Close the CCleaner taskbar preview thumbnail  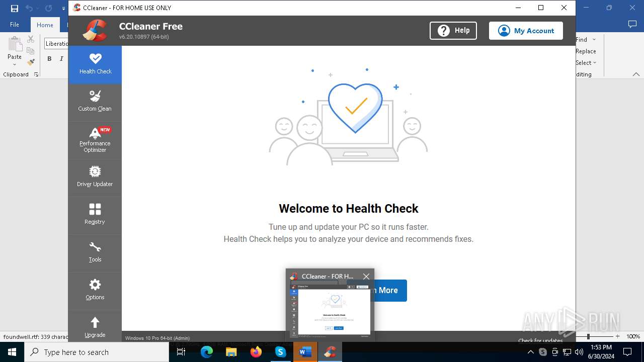[366, 276]
